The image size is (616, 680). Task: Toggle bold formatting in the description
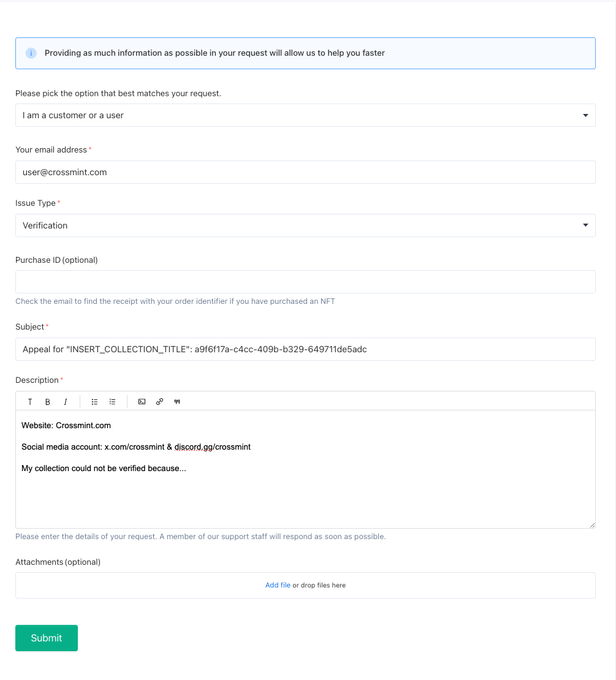(x=48, y=402)
